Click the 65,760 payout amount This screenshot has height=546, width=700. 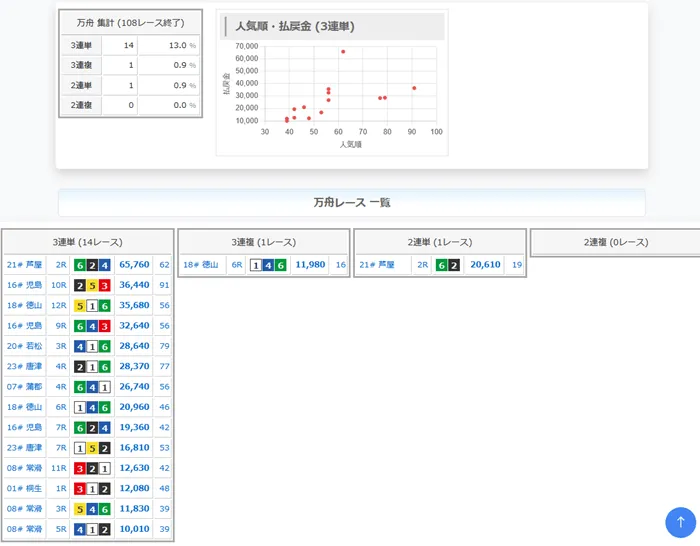134,265
